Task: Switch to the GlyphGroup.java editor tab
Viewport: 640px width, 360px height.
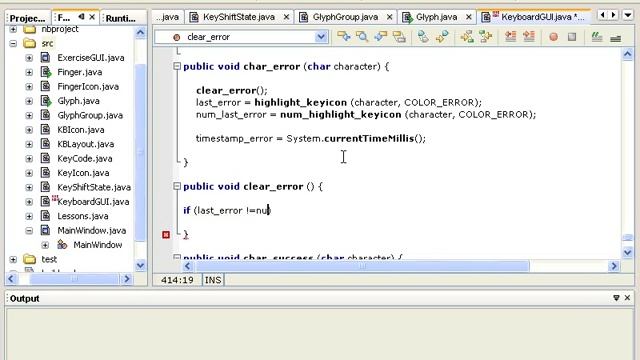Action: tap(345, 17)
